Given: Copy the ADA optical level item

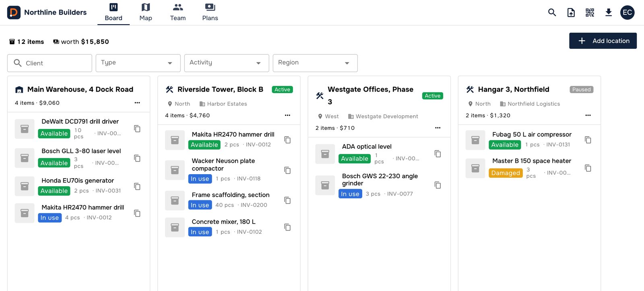Looking at the screenshot, I should (x=438, y=154).
